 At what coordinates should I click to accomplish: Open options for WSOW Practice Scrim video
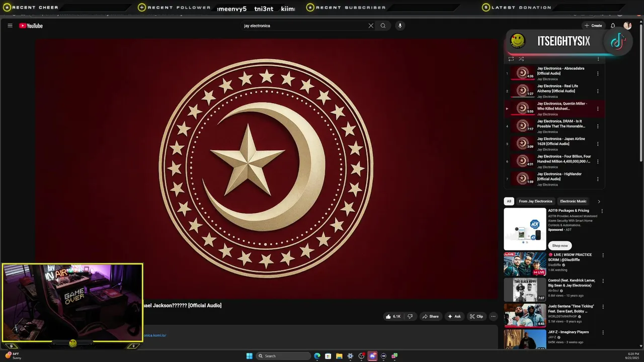coord(603,255)
